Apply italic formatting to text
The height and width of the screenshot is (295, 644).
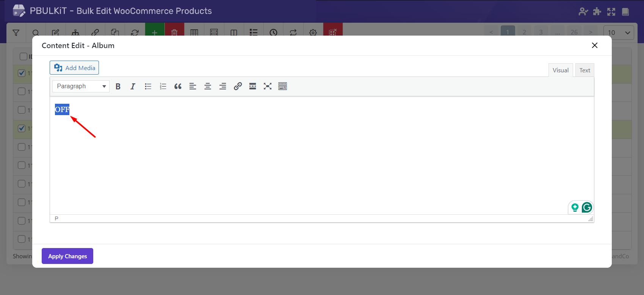[x=133, y=86]
